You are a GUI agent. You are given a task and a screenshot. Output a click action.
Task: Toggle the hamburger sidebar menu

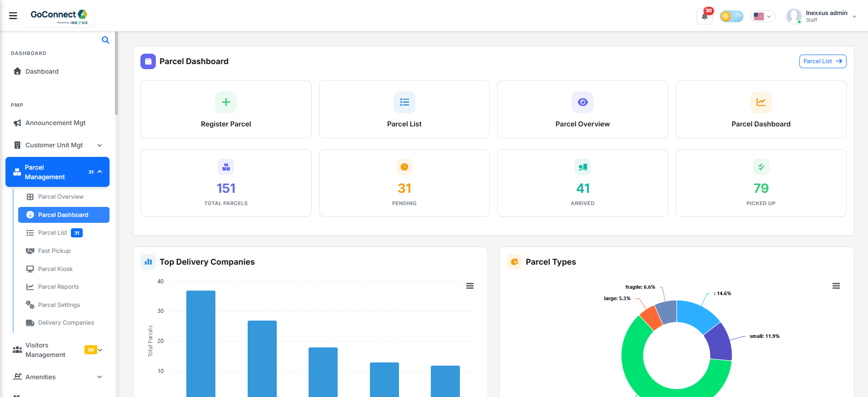tap(13, 16)
